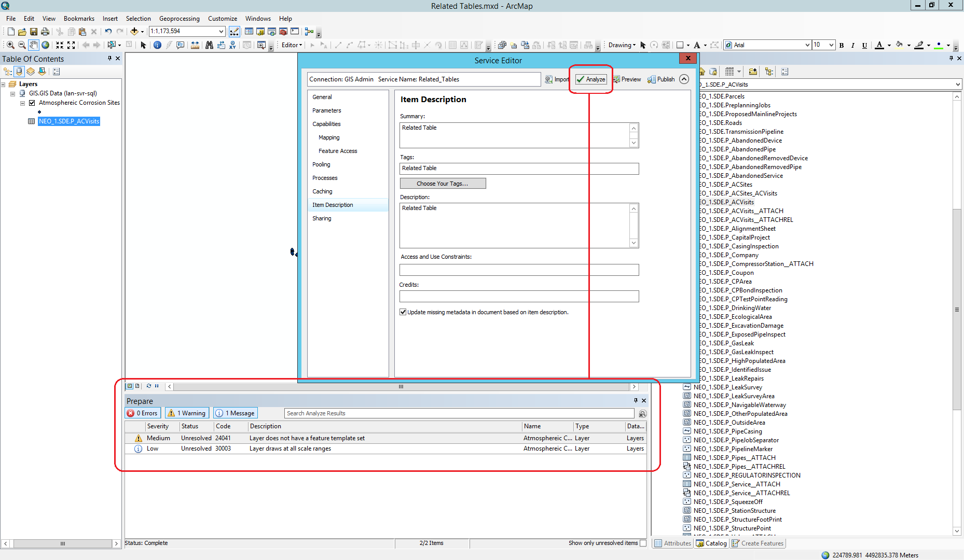Open the Geoprocessing menu
This screenshot has height=560, width=964.
179,19
